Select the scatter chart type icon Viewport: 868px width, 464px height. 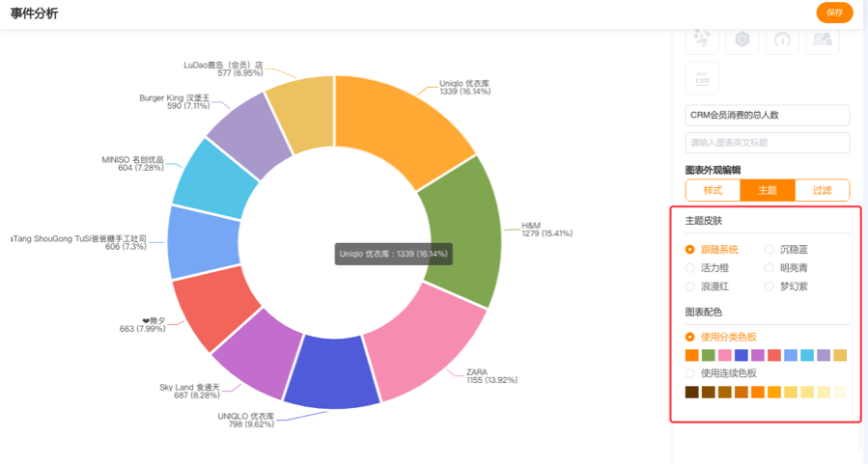(702, 40)
